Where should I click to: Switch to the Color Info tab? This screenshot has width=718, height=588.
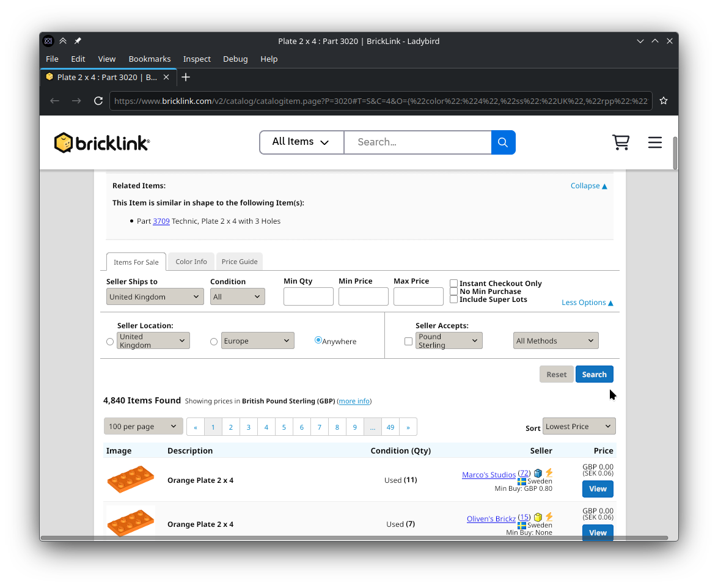pyautogui.click(x=191, y=262)
